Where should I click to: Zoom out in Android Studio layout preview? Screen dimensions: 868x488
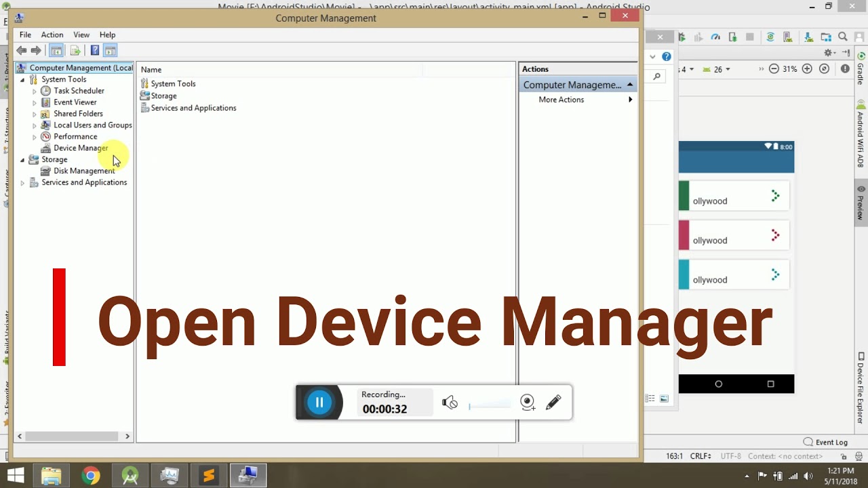click(x=773, y=69)
